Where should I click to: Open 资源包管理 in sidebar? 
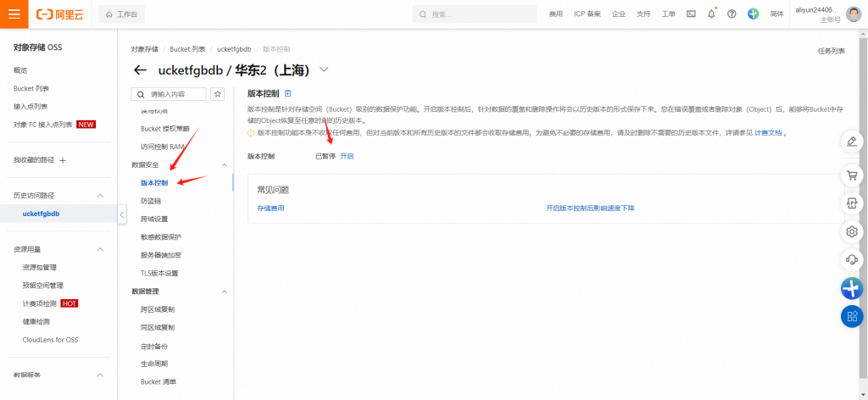pyautogui.click(x=39, y=267)
